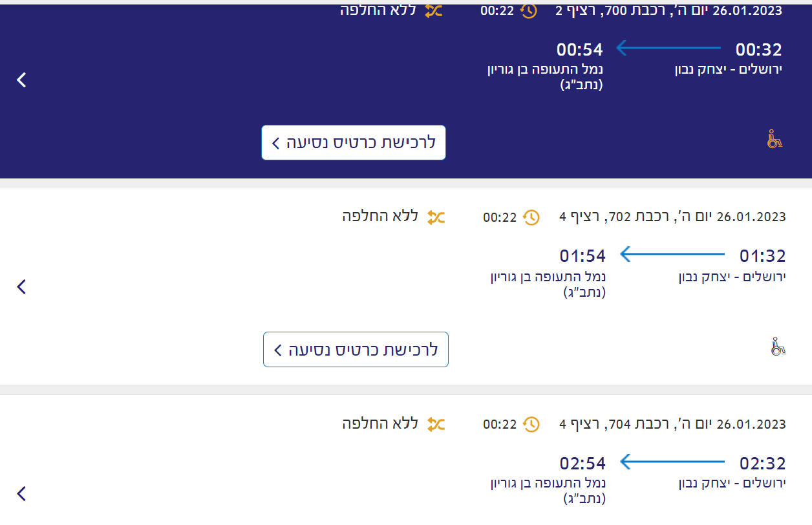Click the 26.01.2023 train 702 header line
Image resolution: width=812 pixels, height=525 pixels.
pyautogui.click(x=672, y=217)
